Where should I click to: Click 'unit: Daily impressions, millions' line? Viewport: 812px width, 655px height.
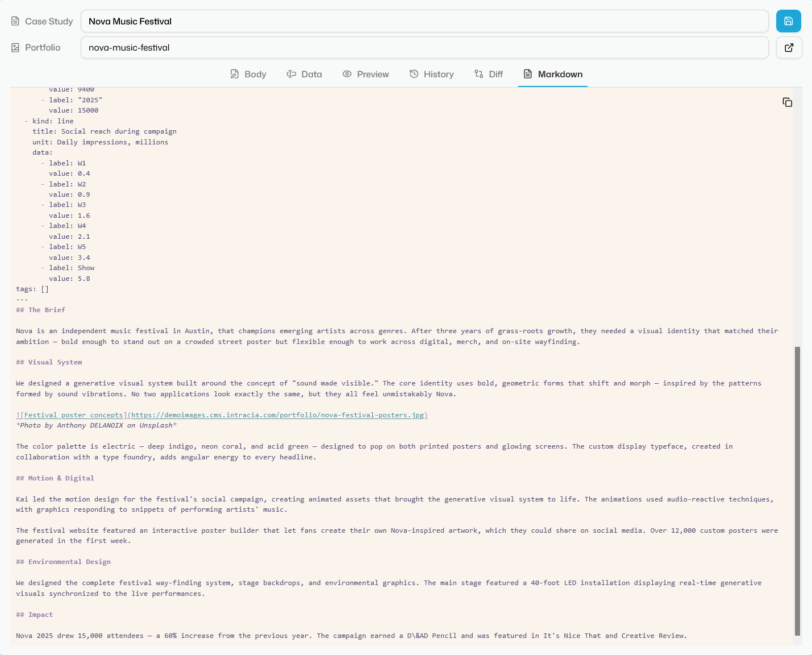[101, 142]
